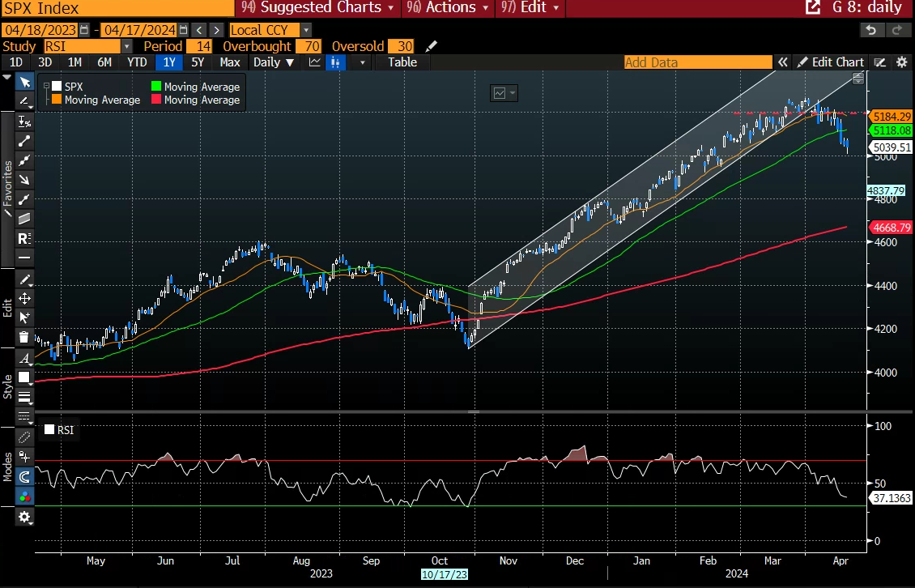Viewport: 915px width, 588px height.
Task: Switch to candlestick chart view
Action: [335, 62]
